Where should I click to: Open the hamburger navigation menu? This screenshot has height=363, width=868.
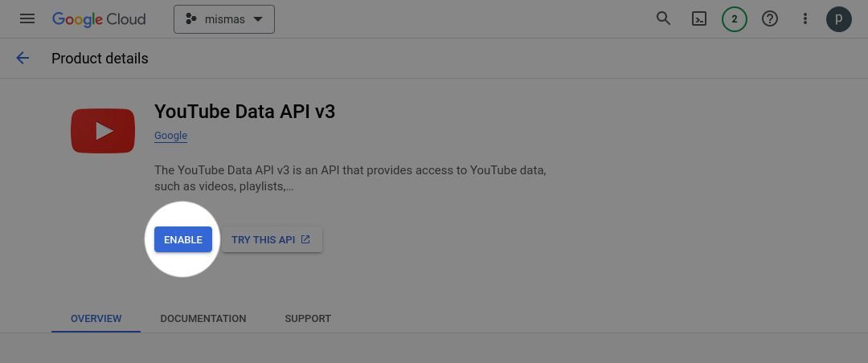coord(27,18)
